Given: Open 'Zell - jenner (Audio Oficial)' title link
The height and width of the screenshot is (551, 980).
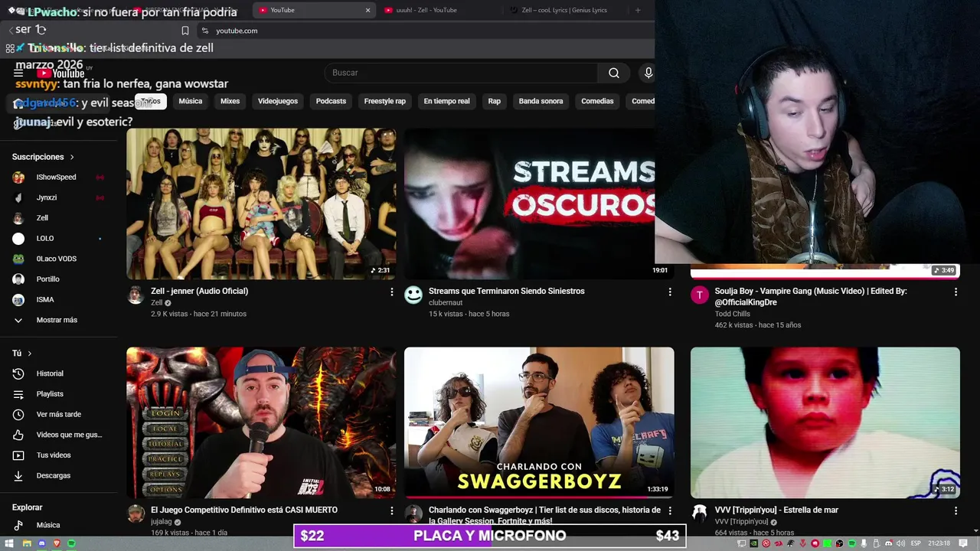Looking at the screenshot, I should tap(199, 291).
